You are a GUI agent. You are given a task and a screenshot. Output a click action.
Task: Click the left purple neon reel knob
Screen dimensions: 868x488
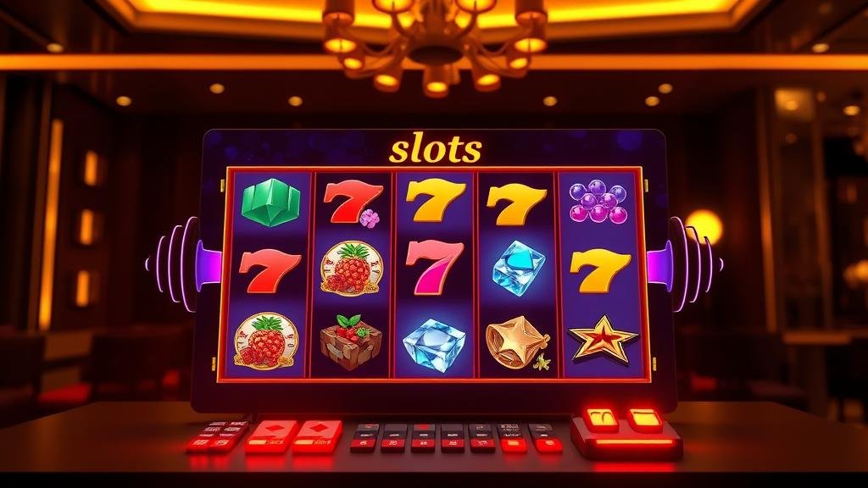[x=184, y=262]
